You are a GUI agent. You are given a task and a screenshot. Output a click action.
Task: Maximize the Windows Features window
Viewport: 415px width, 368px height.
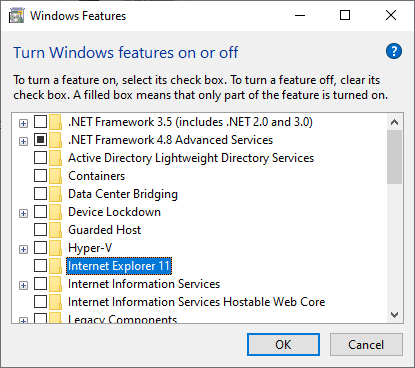click(345, 15)
